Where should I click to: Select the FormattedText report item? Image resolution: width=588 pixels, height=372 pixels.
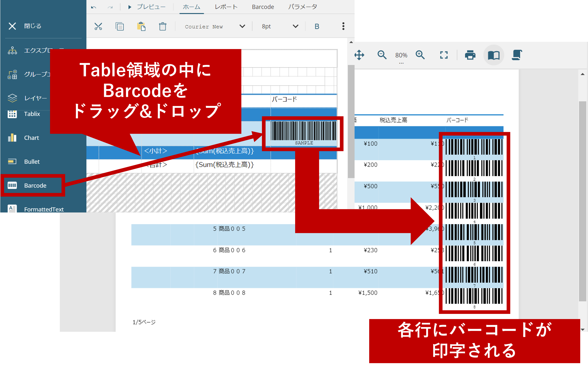click(x=43, y=209)
